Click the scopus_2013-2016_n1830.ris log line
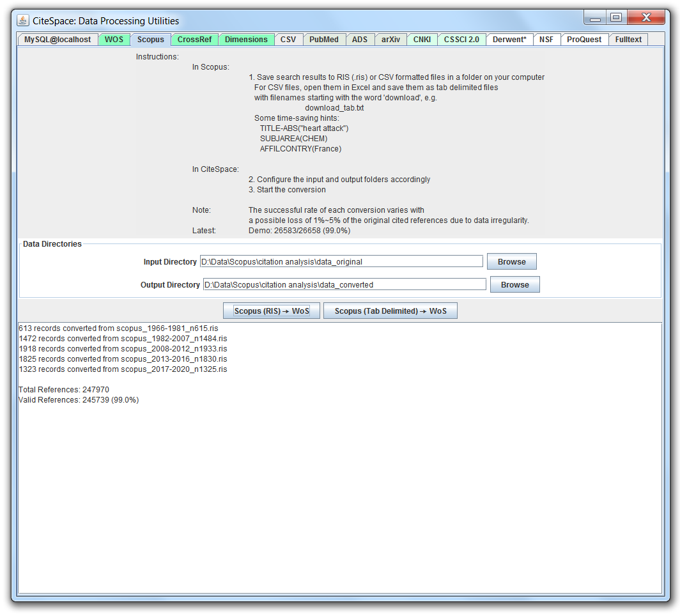Image resolution: width=680 pixels, height=616 pixels. click(x=123, y=359)
